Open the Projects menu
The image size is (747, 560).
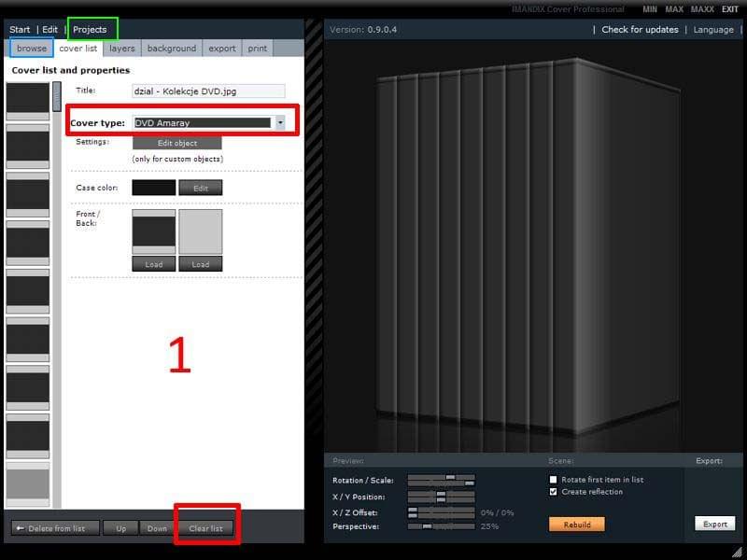tap(91, 30)
